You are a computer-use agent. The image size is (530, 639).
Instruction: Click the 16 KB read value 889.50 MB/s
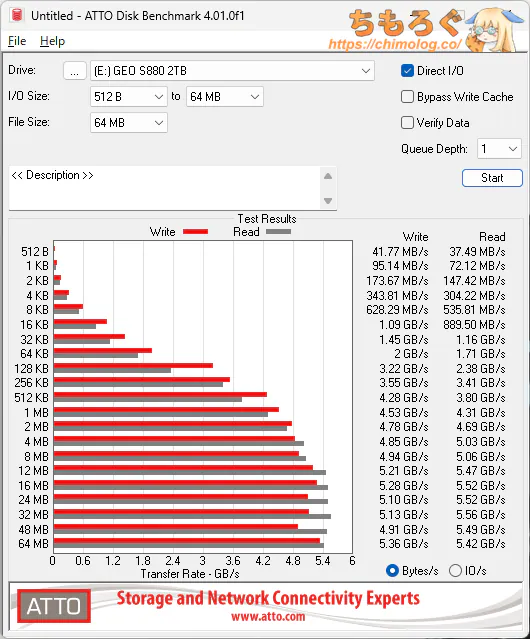(474, 325)
